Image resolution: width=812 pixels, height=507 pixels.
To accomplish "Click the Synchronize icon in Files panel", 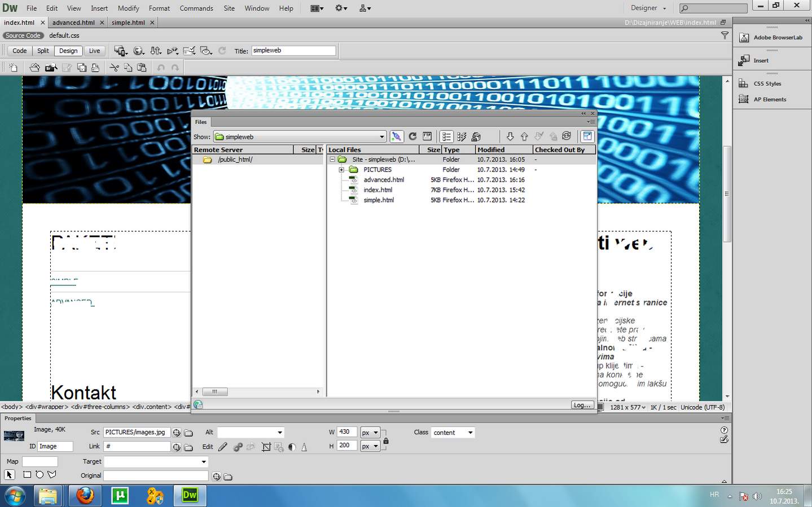I will pyautogui.click(x=567, y=136).
